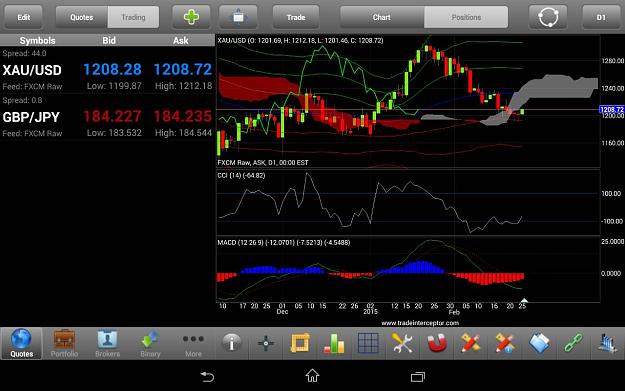The image size is (625, 391).
Task: Open wrench and screwdriver settings
Action: coord(402,343)
